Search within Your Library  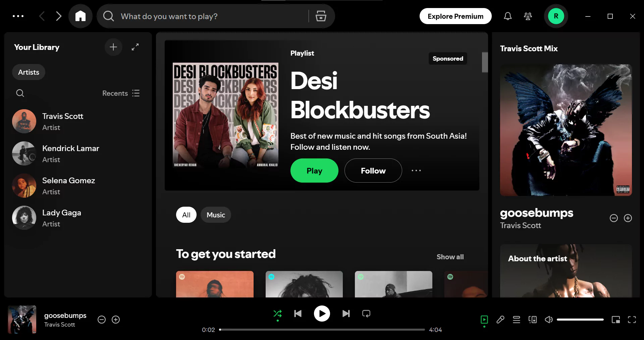[20, 93]
